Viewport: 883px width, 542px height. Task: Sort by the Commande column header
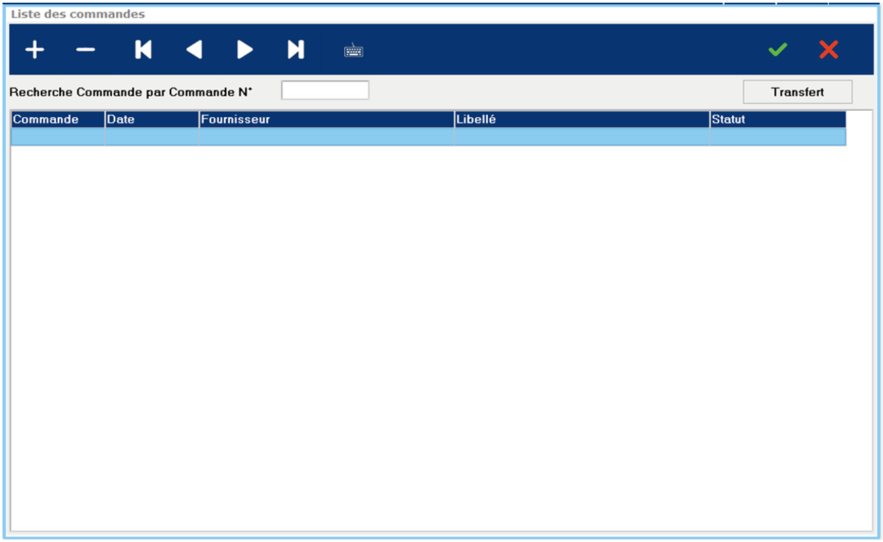(x=57, y=120)
